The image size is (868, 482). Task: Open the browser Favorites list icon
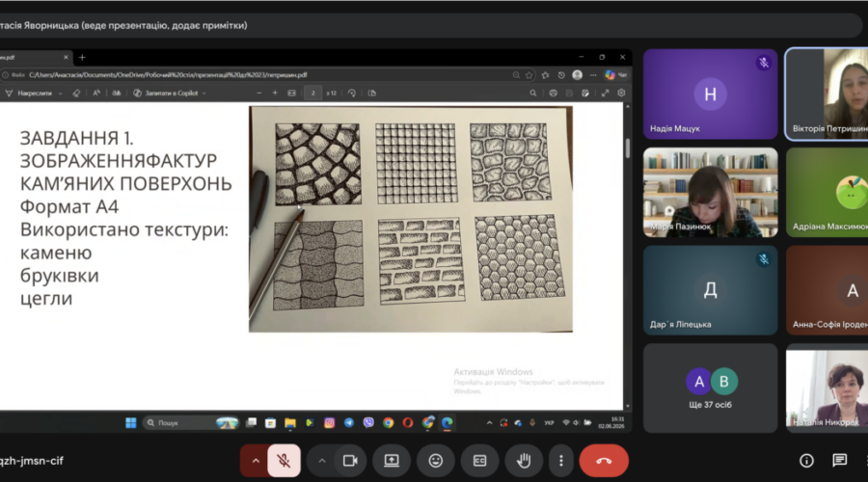tap(545, 74)
